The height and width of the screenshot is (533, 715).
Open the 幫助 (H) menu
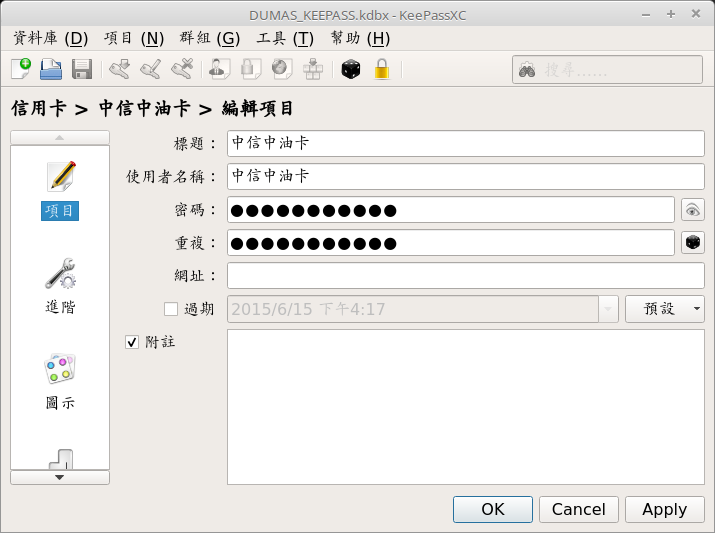360,38
